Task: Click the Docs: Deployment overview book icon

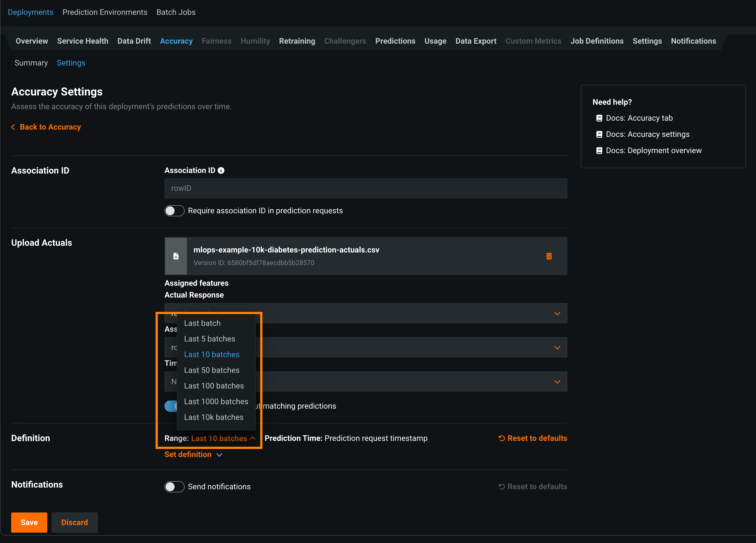Action: coord(599,151)
